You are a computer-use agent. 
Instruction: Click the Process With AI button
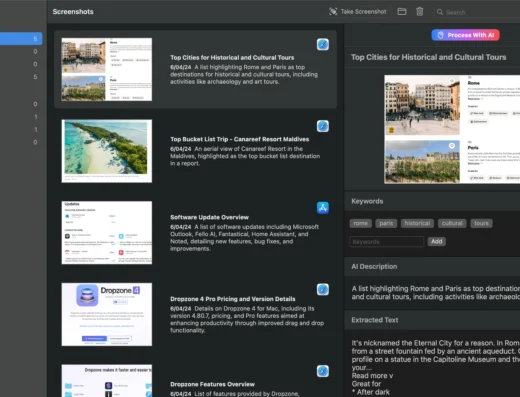466,35
